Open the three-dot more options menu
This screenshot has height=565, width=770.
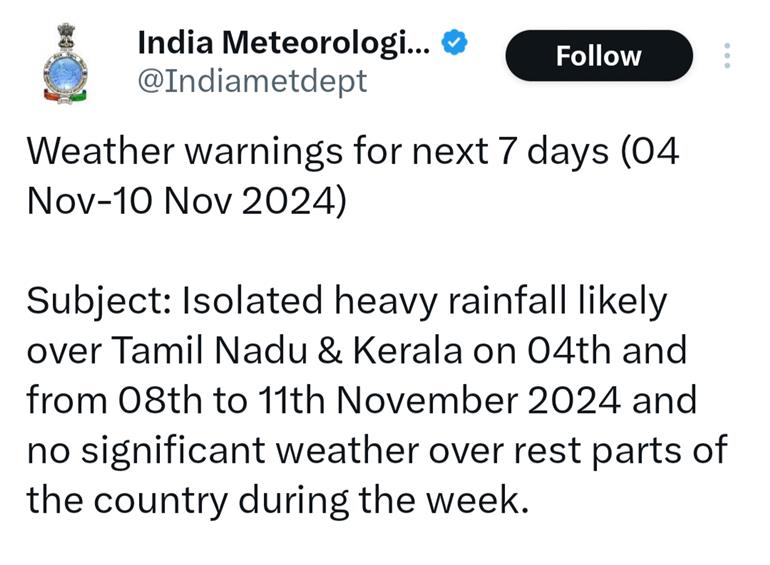(727, 56)
